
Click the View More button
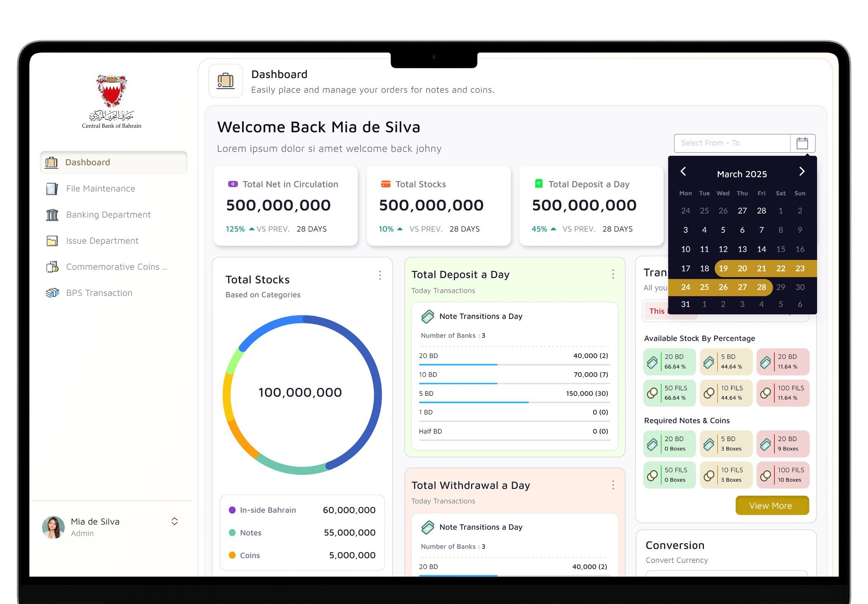[771, 505]
